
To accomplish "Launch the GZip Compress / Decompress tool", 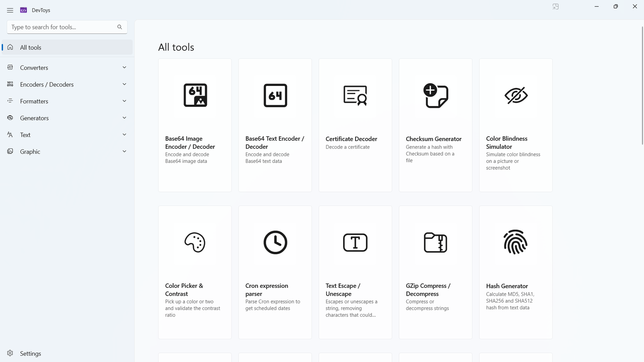I will click(435, 272).
